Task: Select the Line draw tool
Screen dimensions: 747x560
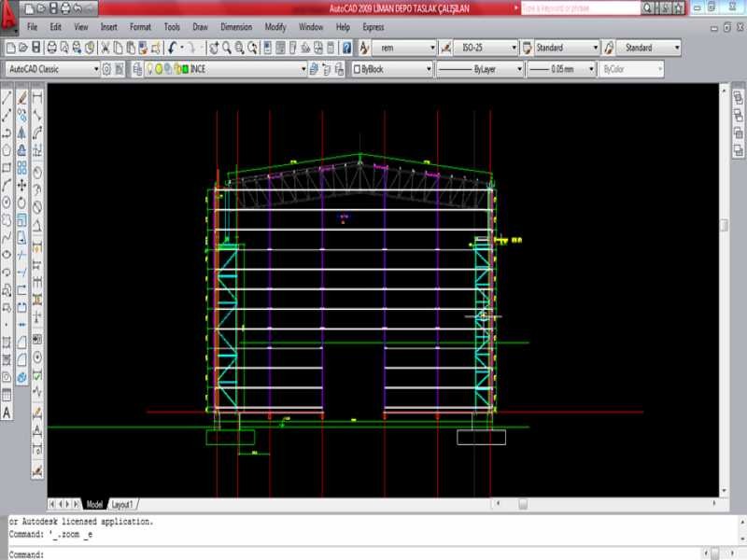Action: (7, 97)
